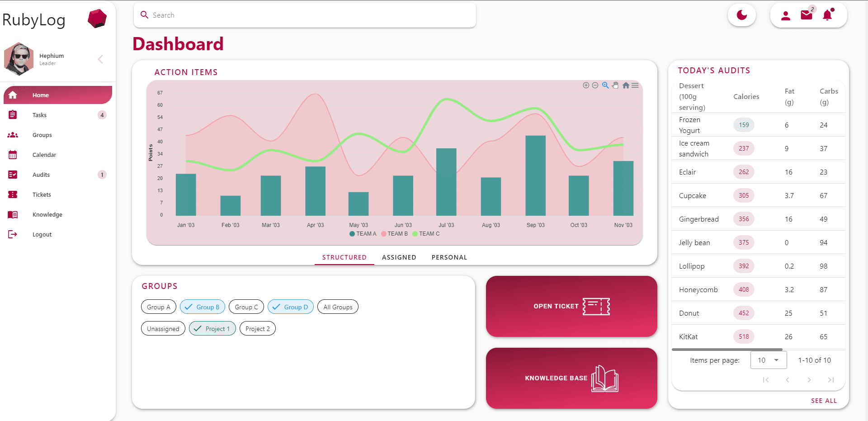This screenshot has width=868, height=421.
Task: Reset chart zoom with home icon
Action: point(626,85)
